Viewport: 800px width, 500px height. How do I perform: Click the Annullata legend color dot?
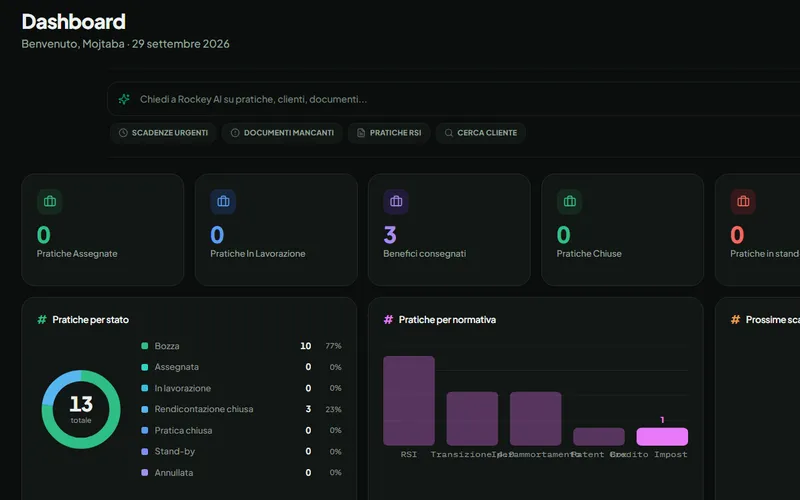click(x=144, y=472)
